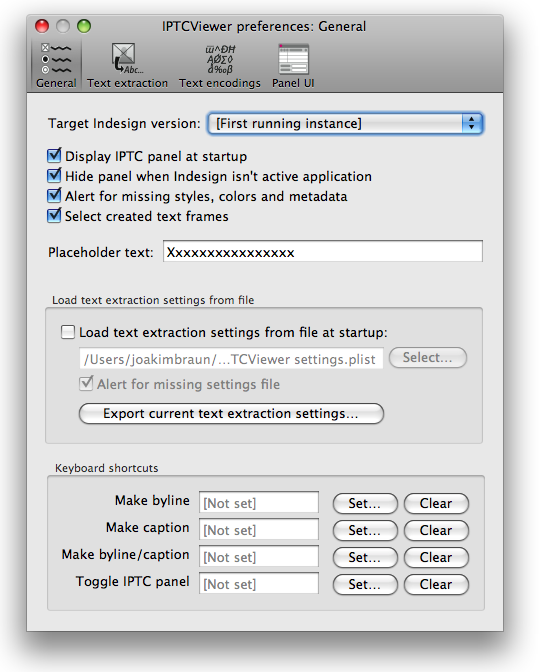This screenshot has height=672, width=545.
Task: Toggle Display IPTC panel at startup
Action: [54, 155]
